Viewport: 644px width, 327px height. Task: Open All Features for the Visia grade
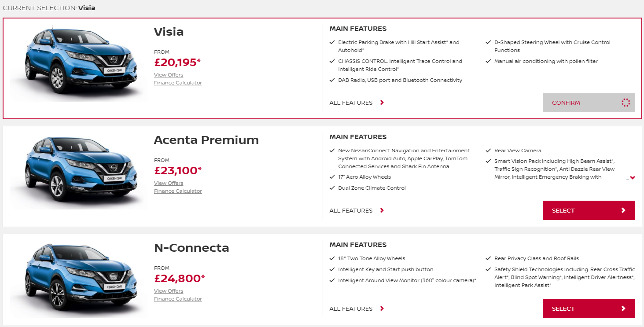tap(351, 103)
